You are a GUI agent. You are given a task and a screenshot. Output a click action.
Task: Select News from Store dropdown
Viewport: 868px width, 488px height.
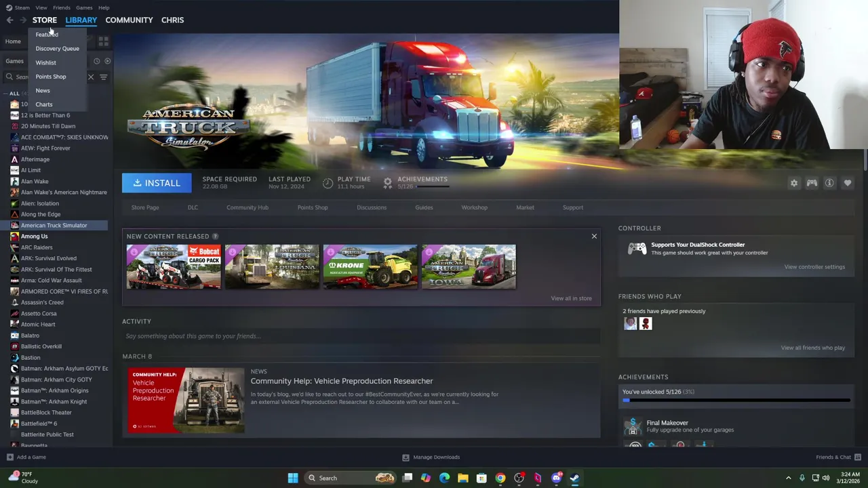pos(43,91)
